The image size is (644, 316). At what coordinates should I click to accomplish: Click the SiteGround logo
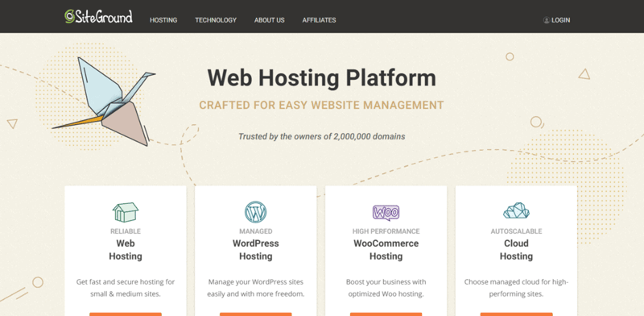coord(98,16)
